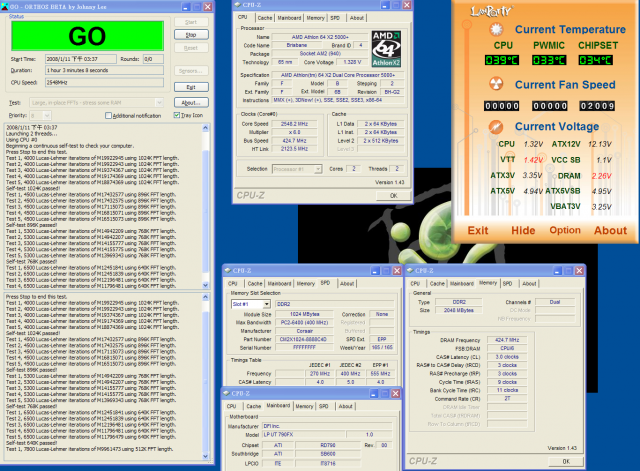Open the Processor Selection dropdown in CPU-Z
The image size is (640, 471).
click(318, 169)
